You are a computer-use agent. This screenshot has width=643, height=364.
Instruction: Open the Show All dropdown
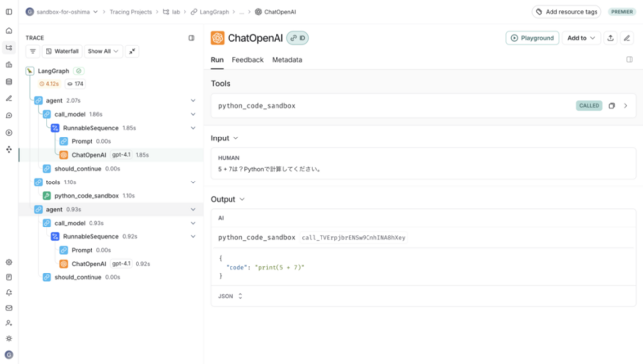coord(103,51)
